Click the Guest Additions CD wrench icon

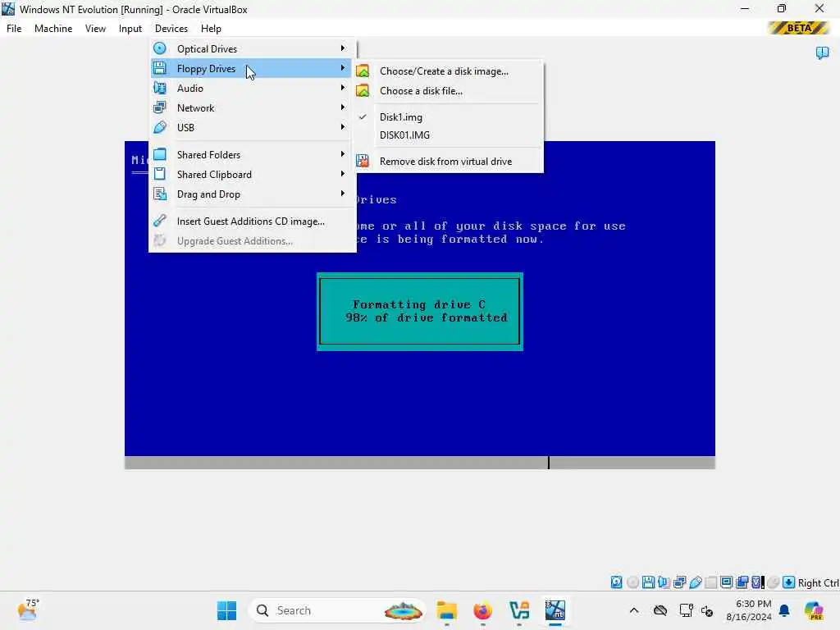(160, 221)
